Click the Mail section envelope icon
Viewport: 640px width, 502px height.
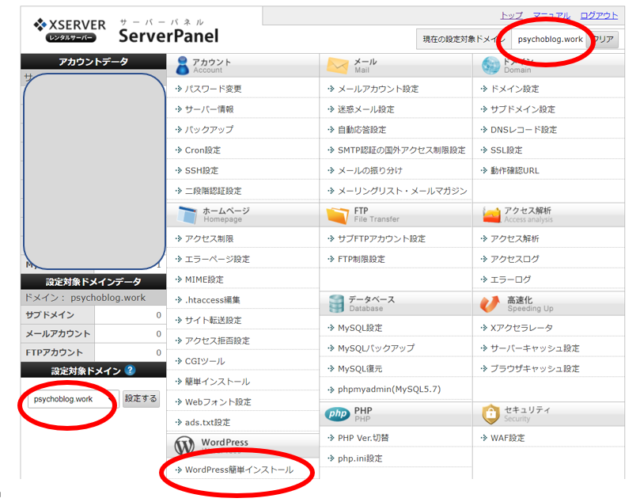[338, 65]
